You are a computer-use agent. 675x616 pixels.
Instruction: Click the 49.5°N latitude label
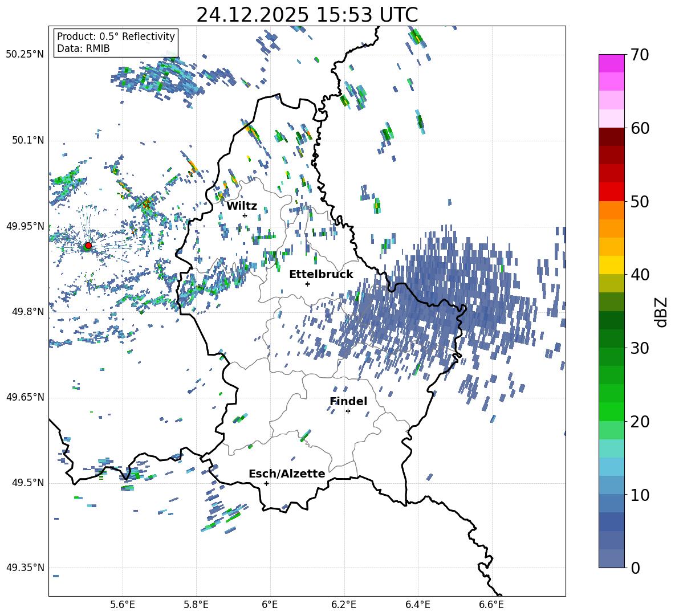27,483
